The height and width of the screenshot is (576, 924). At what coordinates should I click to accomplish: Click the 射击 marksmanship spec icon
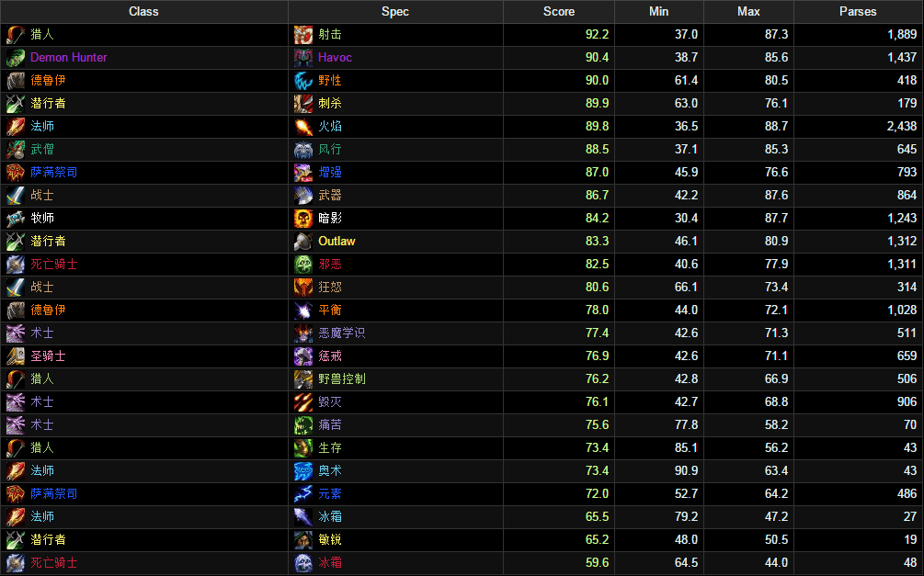(x=303, y=35)
